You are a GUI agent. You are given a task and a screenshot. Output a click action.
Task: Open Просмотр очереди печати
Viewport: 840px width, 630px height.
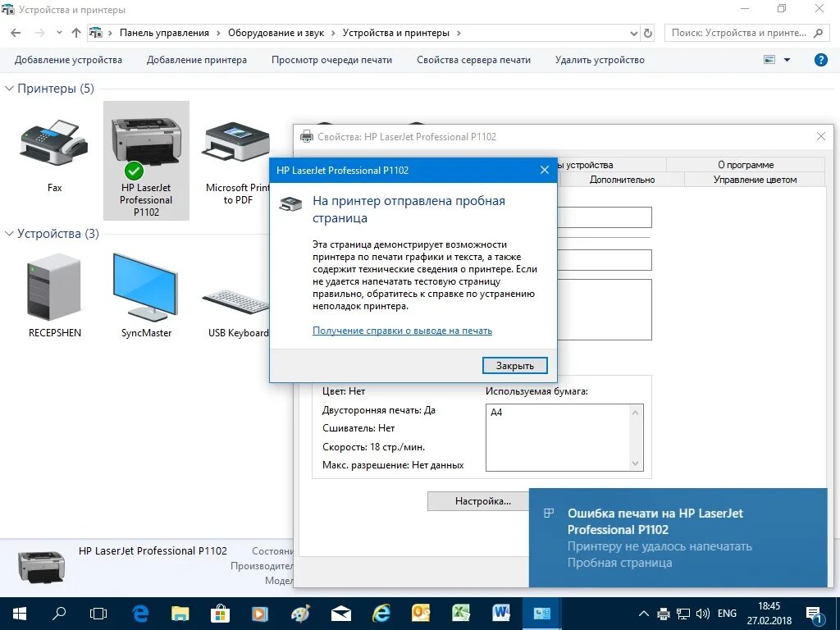331,60
